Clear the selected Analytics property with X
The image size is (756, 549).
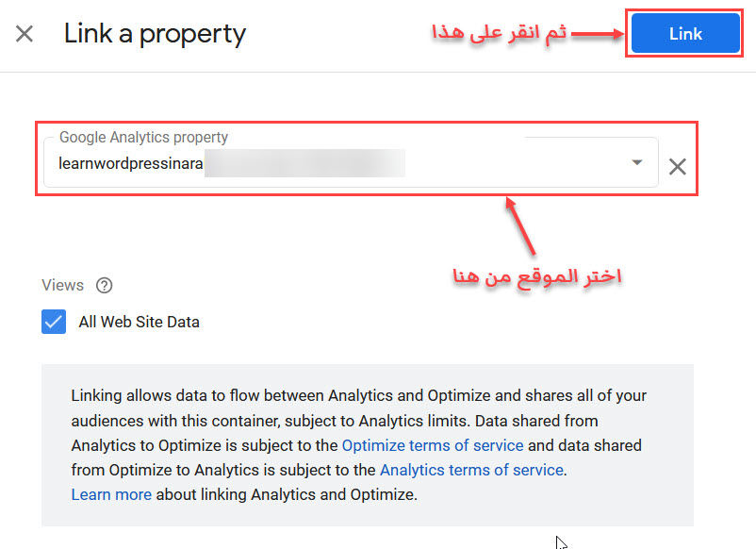pyautogui.click(x=678, y=167)
